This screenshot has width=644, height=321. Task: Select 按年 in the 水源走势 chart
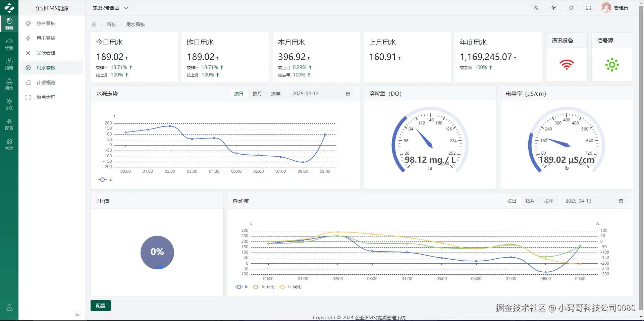pyautogui.click(x=276, y=94)
